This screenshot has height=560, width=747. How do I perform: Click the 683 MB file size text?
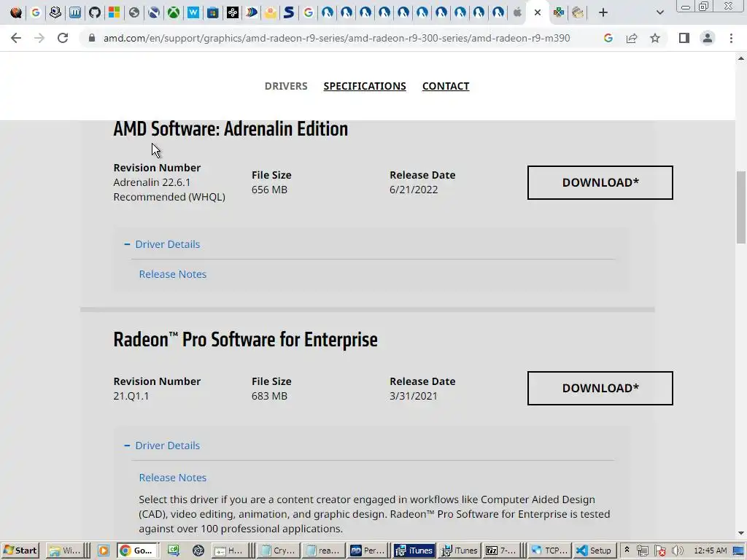pyautogui.click(x=270, y=396)
